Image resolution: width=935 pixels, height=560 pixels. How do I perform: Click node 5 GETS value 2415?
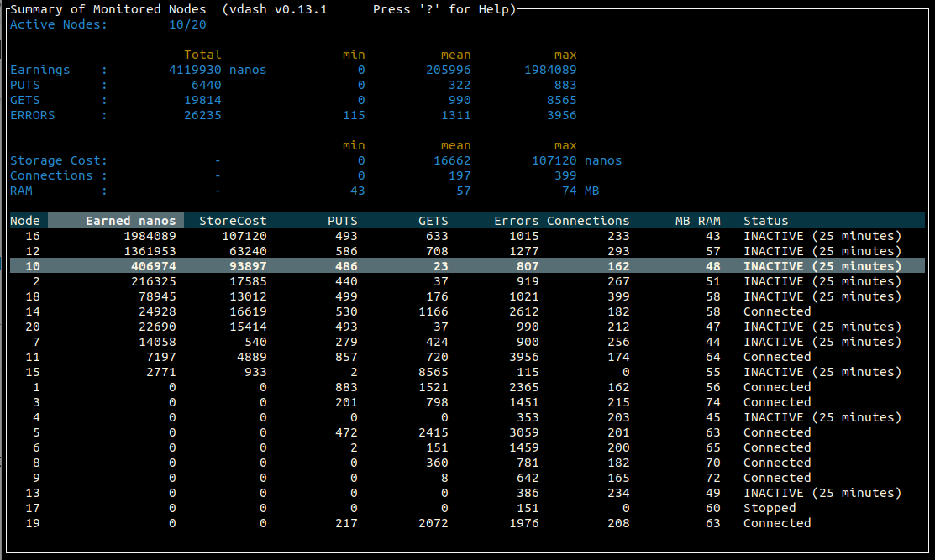pos(433,432)
